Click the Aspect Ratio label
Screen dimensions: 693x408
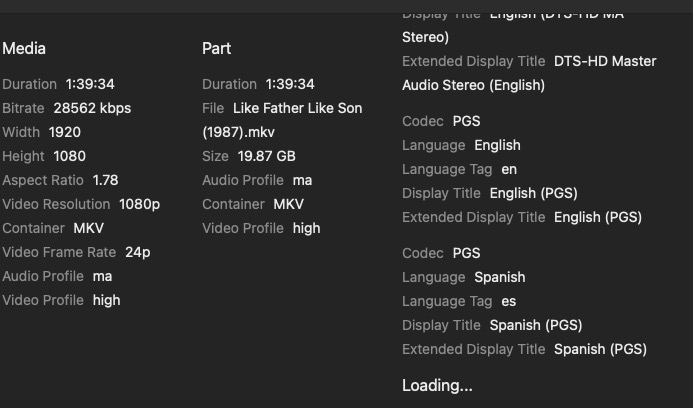tap(43, 180)
